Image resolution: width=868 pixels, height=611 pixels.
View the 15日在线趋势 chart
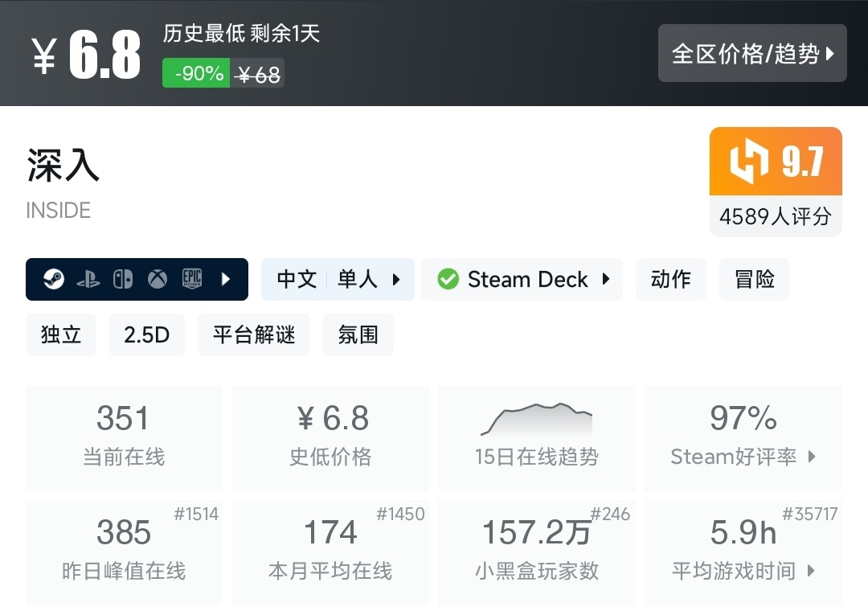pyautogui.click(x=536, y=438)
